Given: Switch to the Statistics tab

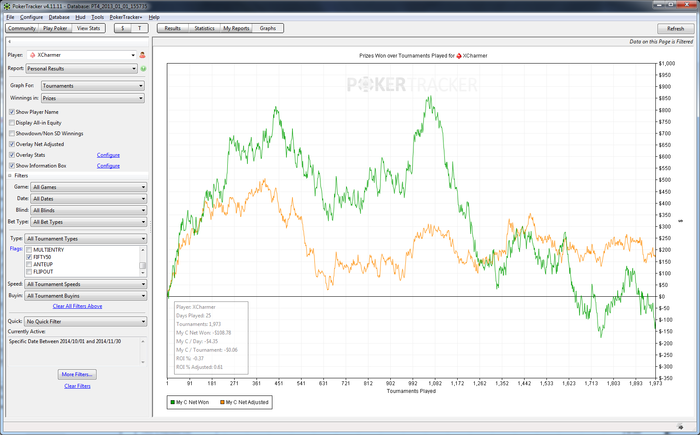Looking at the screenshot, I should point(204,28).
